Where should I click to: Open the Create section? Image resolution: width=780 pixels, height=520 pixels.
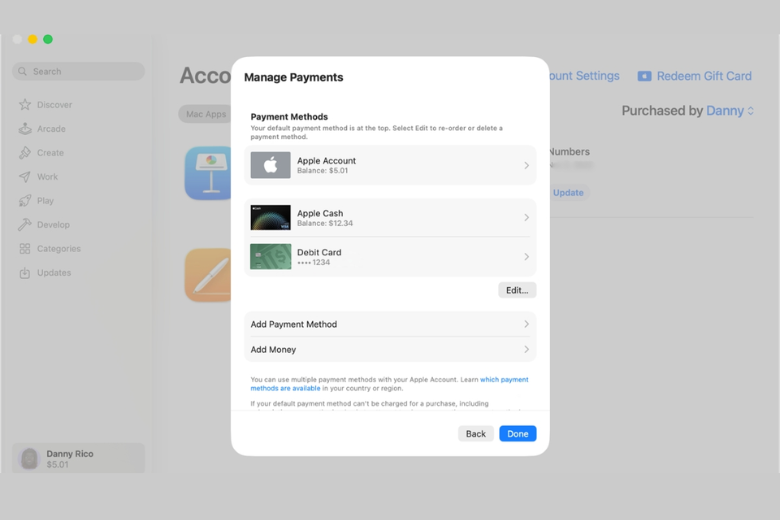coord(50,153)
